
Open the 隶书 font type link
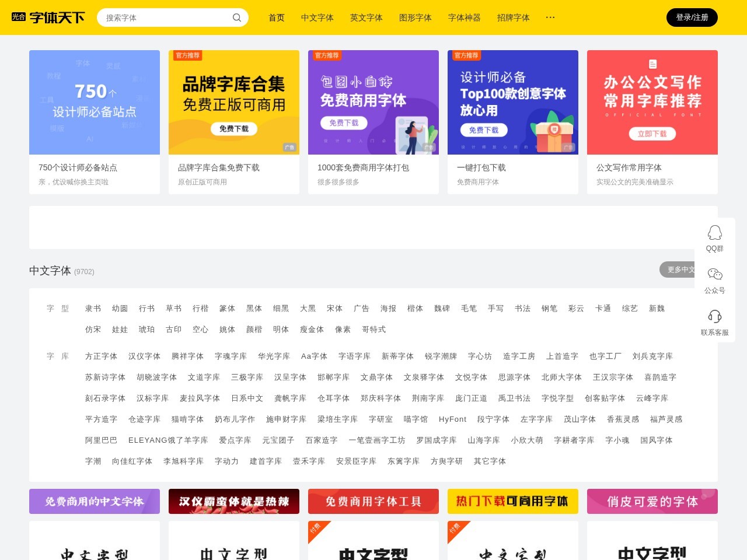93,308
